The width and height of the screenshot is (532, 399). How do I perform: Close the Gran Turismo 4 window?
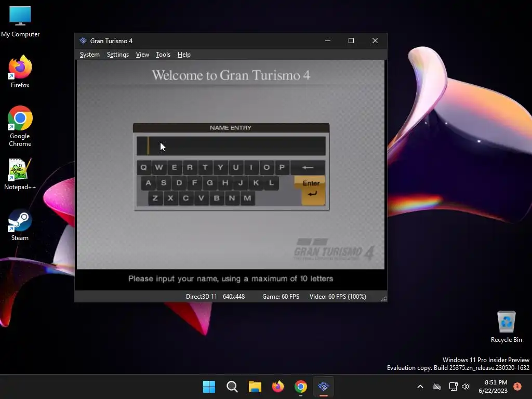(375, 41)
